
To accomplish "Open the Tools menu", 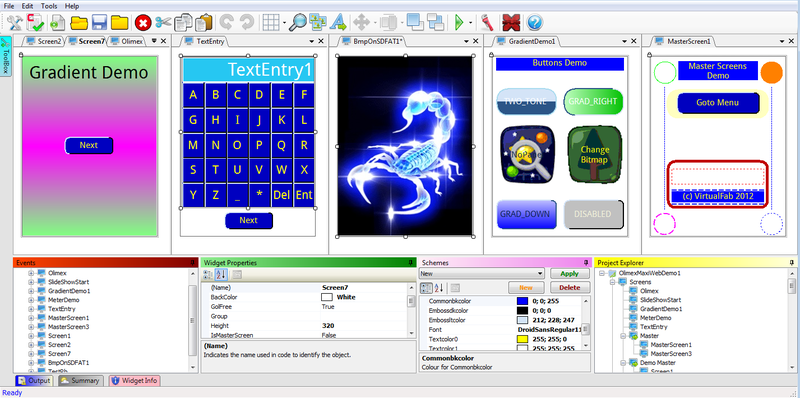I will (49, 6).
